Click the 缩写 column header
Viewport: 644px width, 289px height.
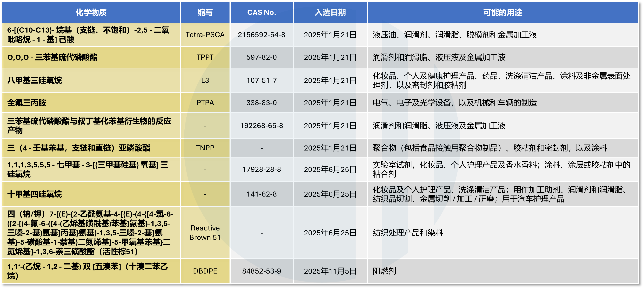click(205, 12)
